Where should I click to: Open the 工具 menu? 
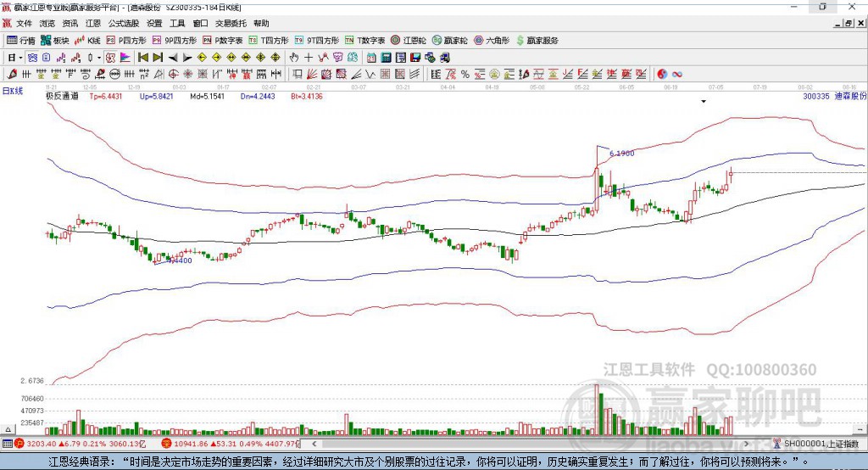177,23
